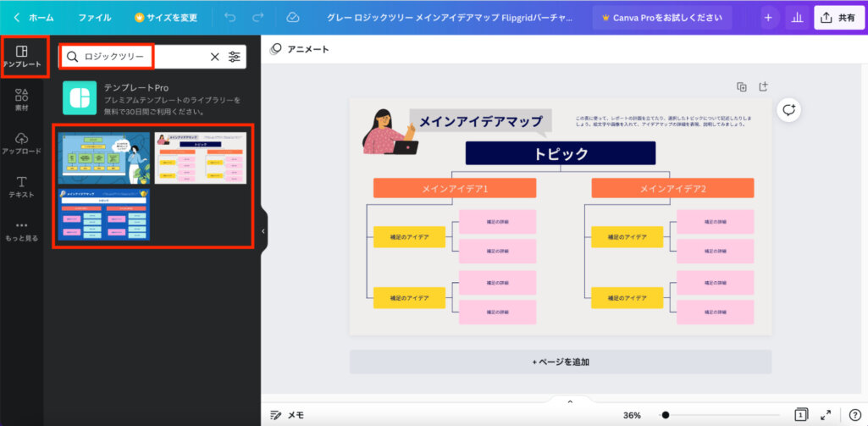Screen dimensions: 868x426
Task: Choose the dark blue idea map template thumbnail
Action: point(104,214)
